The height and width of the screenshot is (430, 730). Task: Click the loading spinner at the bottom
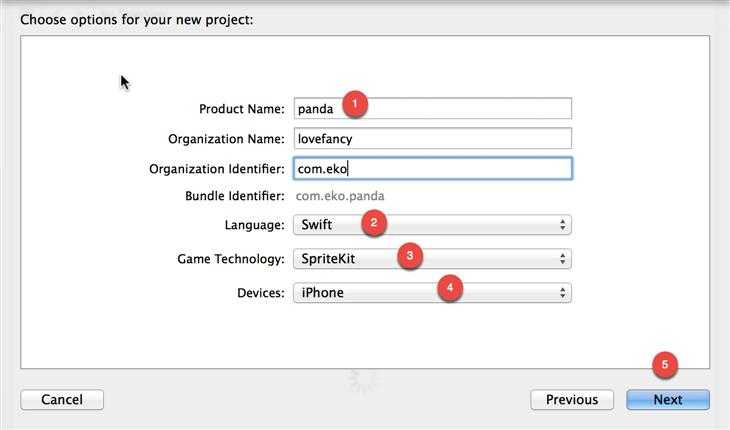(x=364, y=378)
